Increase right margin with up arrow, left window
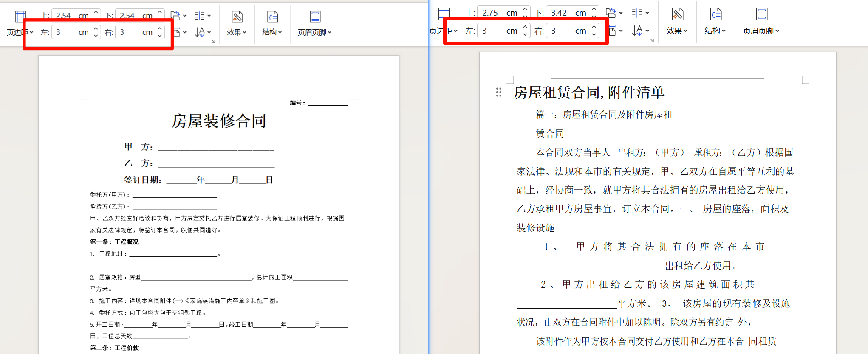868x354 pixels. point(159,29)
